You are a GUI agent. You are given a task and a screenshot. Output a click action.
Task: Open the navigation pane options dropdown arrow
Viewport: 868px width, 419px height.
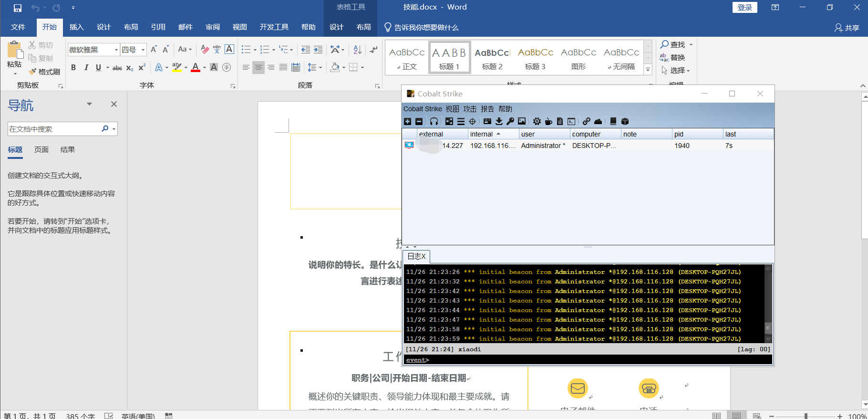click(x=89, y=104)
